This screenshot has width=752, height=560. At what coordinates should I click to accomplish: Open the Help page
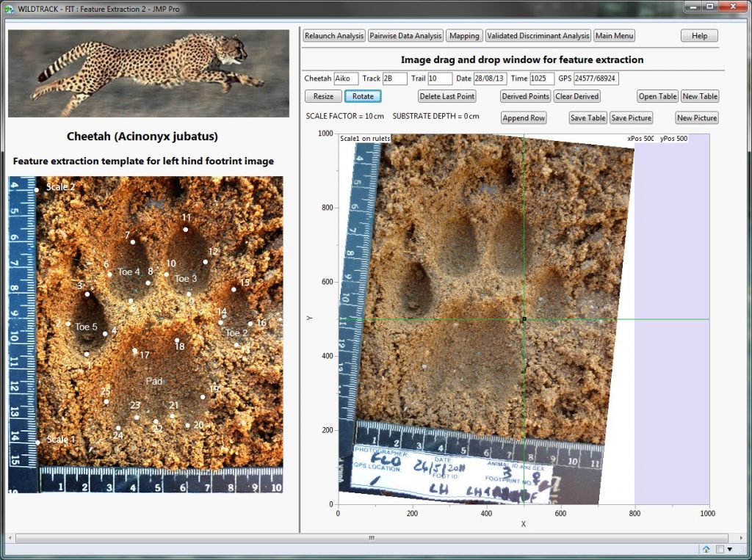pos(699,36)
